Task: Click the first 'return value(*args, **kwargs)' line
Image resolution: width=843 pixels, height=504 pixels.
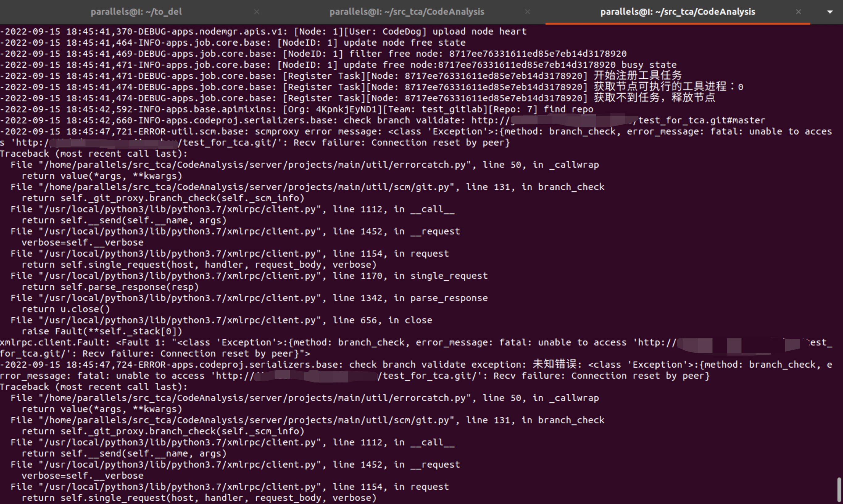Action: (x=102, y=176)
